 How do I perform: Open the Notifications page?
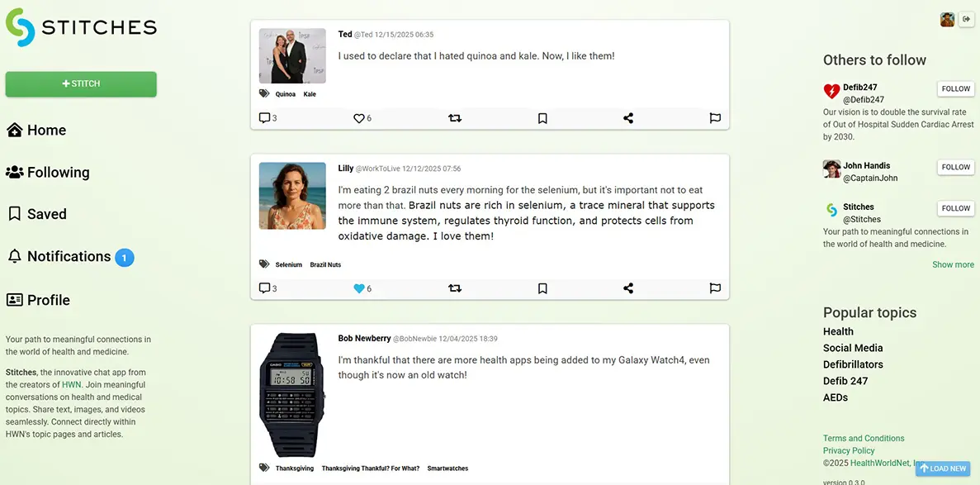[69, 257]
